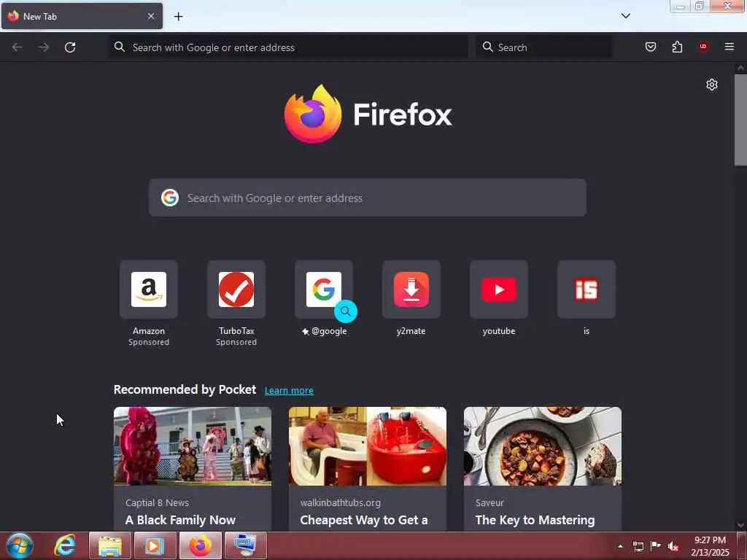Focus the separate toolbar Search box
This screenshot has width=747, height=560.
pyautogui.click(x=544, y=47)
